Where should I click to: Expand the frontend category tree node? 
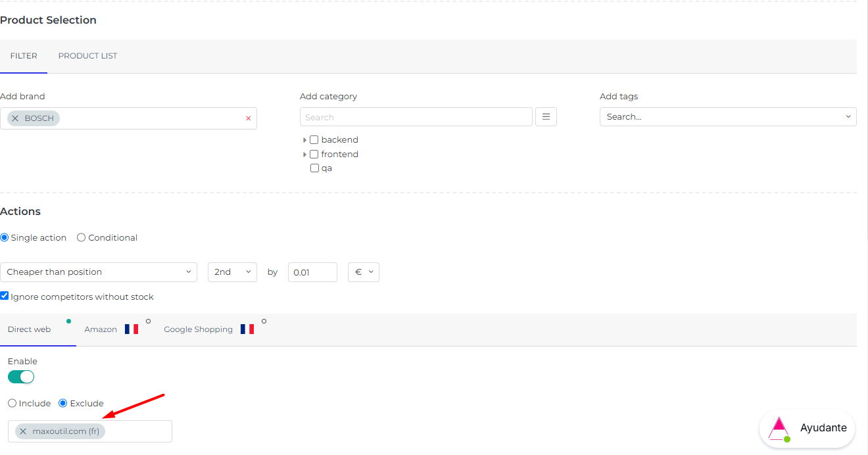tap(304, 155)
